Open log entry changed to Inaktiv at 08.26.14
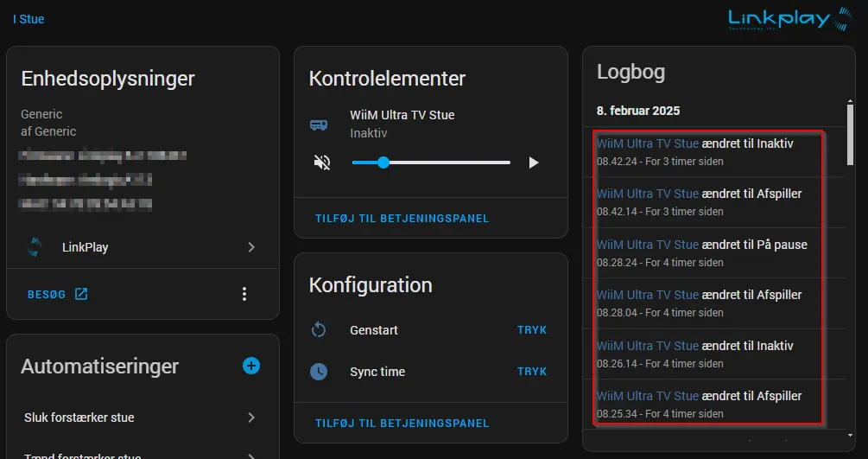 click(x=714, y=354)
